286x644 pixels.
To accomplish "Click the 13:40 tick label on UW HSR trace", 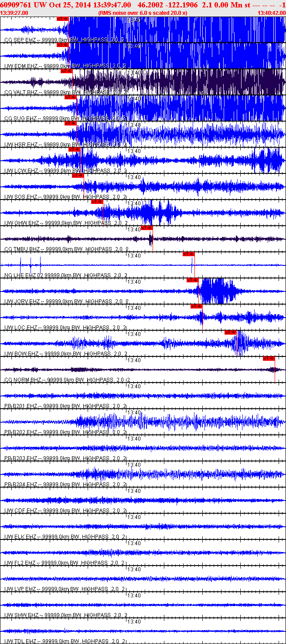I will click(134, 125).
